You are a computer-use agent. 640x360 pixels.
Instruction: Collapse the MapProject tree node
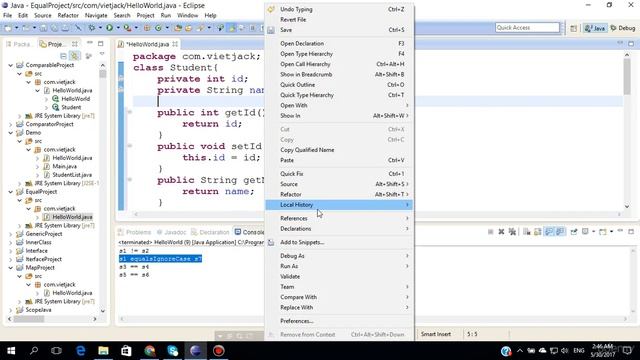click(11, 268)
